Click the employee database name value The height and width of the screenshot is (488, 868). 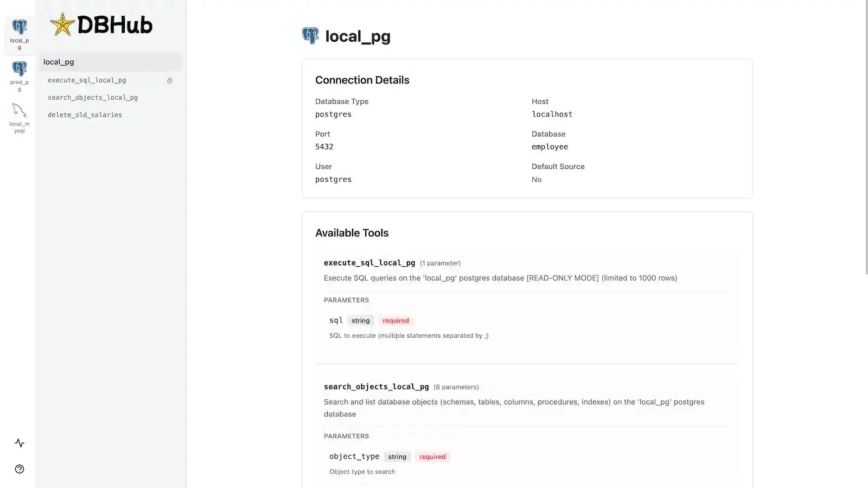coord(550,147)
